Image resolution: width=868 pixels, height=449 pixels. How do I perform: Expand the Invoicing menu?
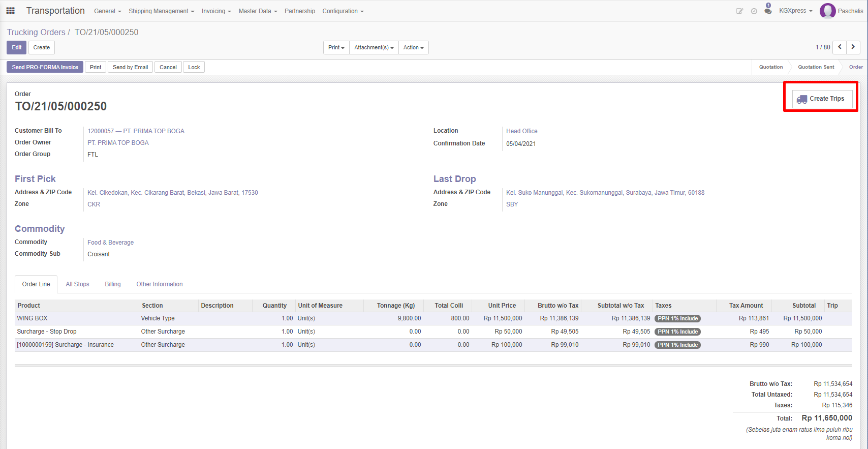tap(216, 11)
